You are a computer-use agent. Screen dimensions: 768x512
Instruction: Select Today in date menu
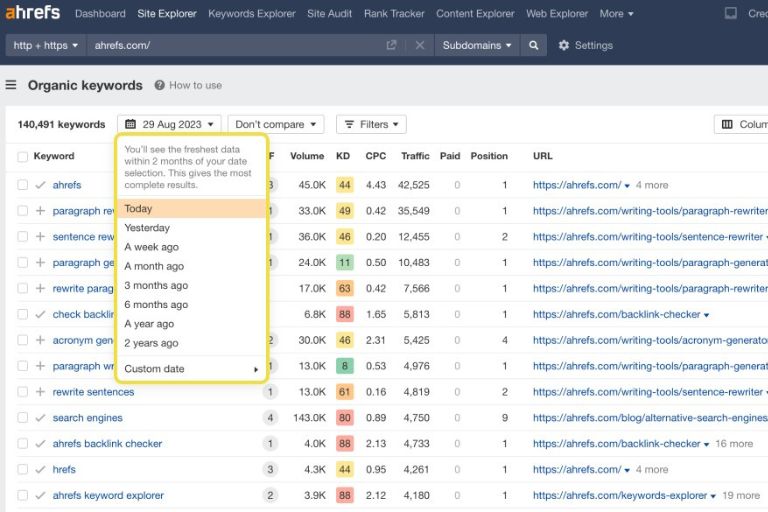coord(191,209)
